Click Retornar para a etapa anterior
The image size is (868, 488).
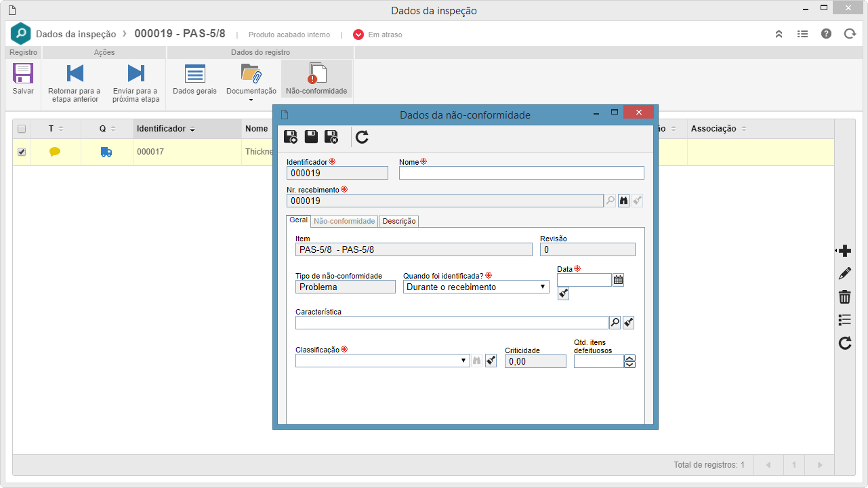(75, 83)
